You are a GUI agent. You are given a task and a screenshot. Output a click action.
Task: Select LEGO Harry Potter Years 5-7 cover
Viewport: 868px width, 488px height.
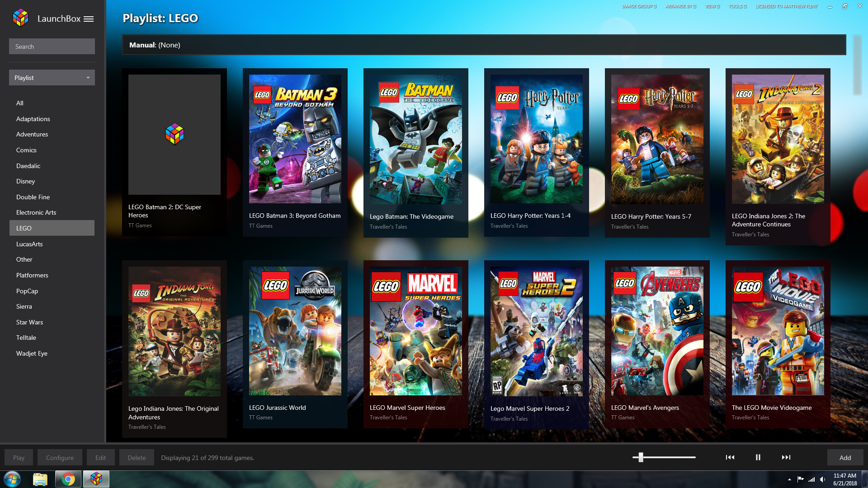pyautogui.click(x=657, y=139)
